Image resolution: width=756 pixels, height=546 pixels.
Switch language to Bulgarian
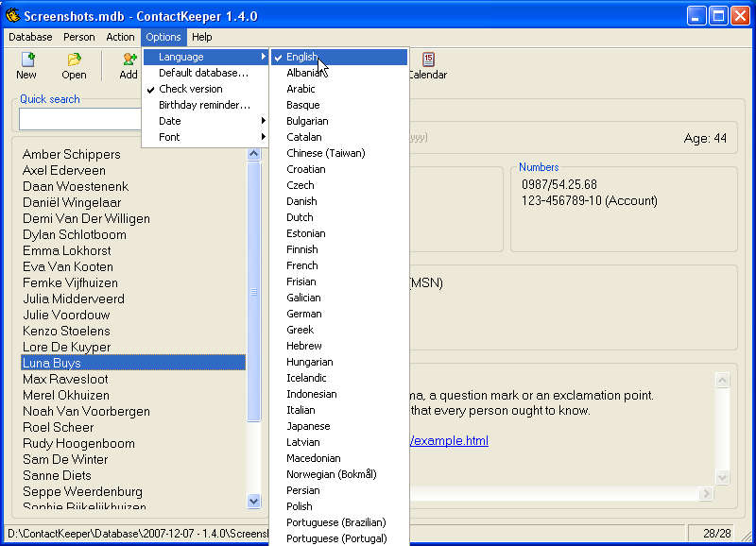click(339, 121)
